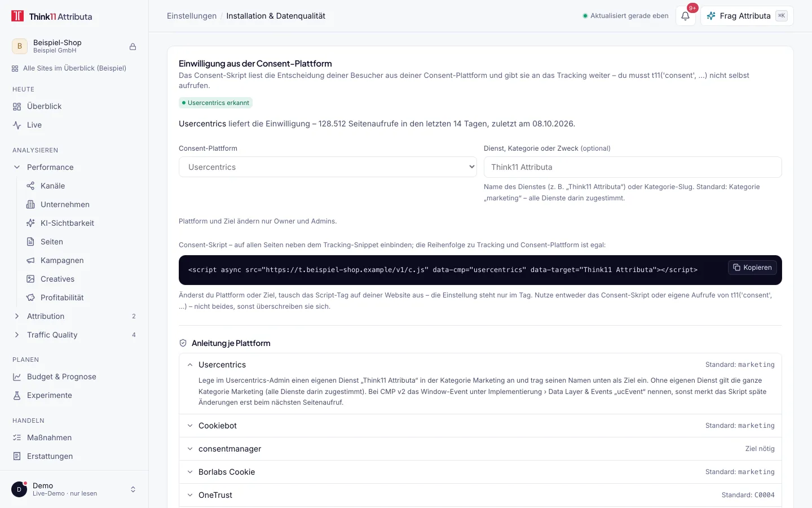812x508 pixels.
Task: Click the Live pulse icon
Action: (17, 125)
